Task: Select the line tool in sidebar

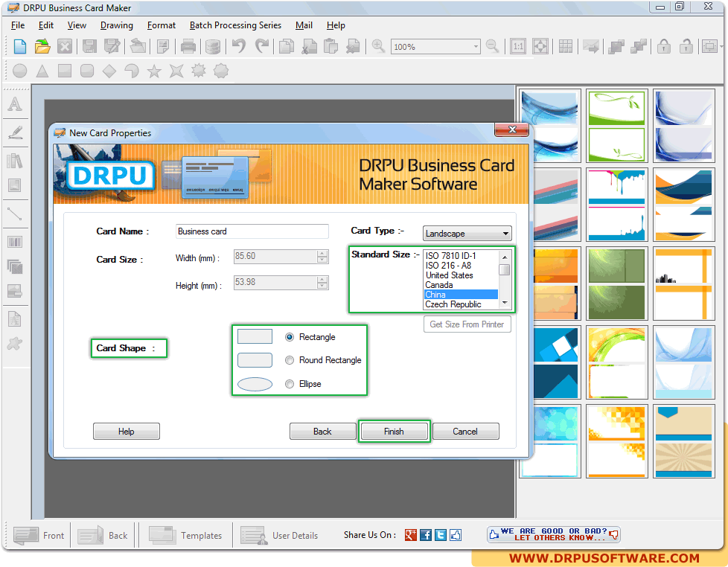Action: point(15,214)
